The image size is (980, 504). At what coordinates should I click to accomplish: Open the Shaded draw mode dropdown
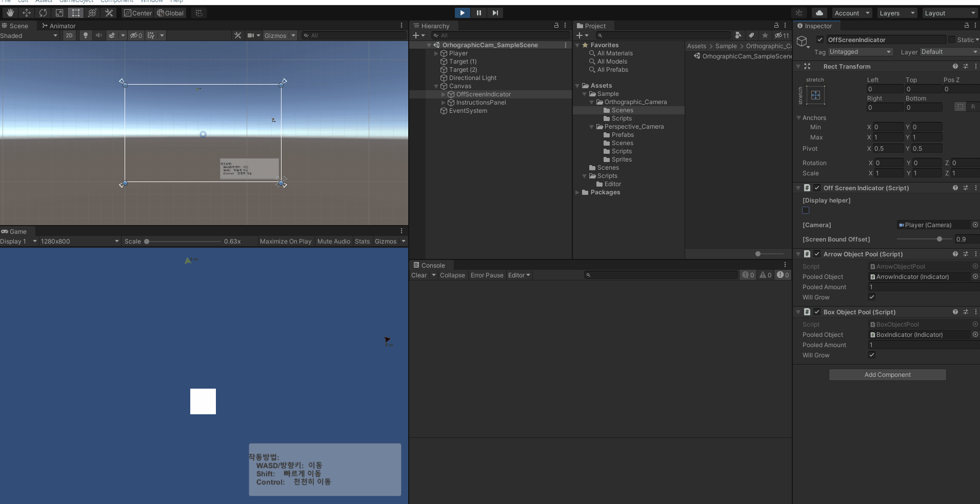pyautogui.click(x=29, y=36)
